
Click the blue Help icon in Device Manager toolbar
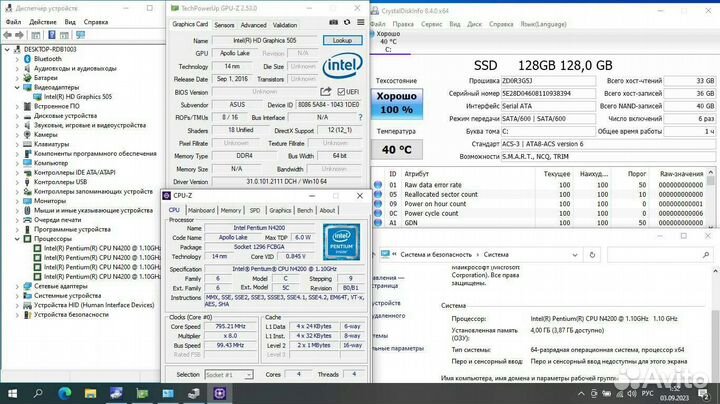click(x=52, y=35)
